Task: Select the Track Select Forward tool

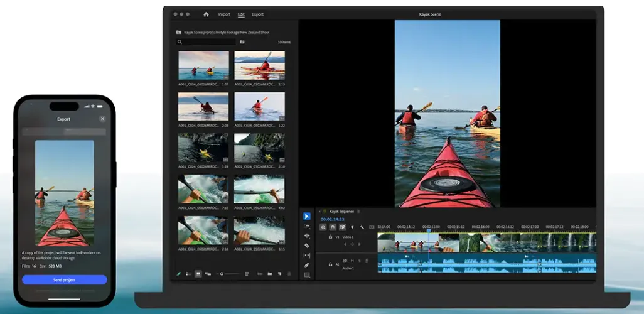Action: click(x=307, y=225)
